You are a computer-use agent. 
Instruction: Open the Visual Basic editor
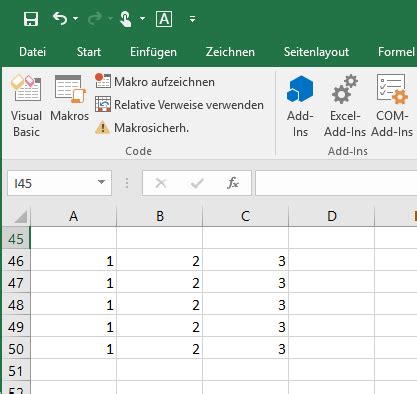26,106
